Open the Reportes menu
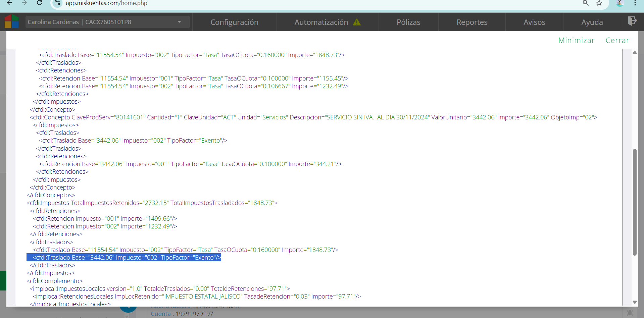The image size is (644, 318). click(472, 22)
